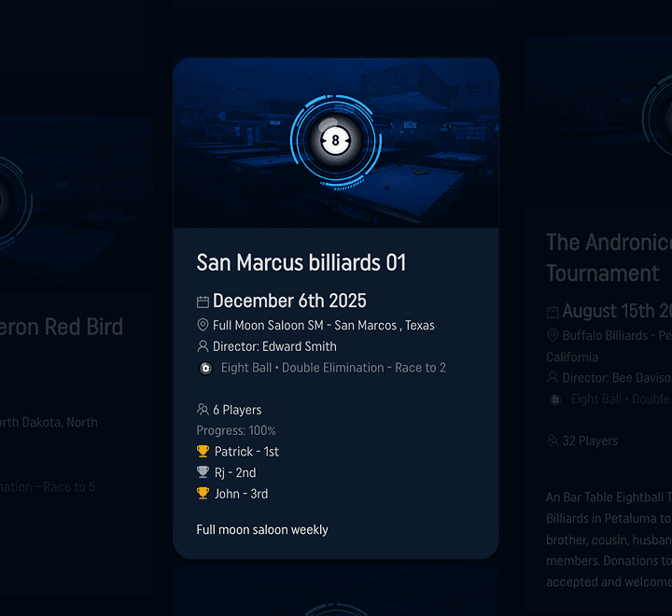
Task: Click calendar icon beside December 6th 2025
Action: point(203,301)
